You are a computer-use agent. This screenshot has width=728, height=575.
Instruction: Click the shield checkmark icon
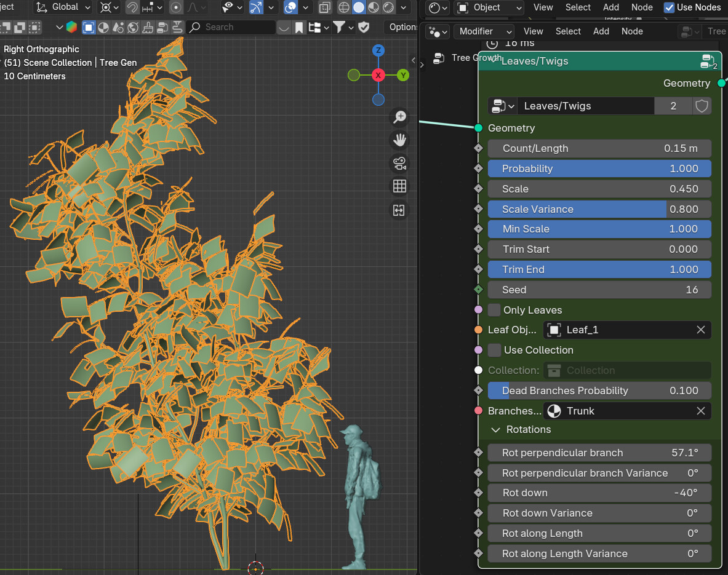364,27
